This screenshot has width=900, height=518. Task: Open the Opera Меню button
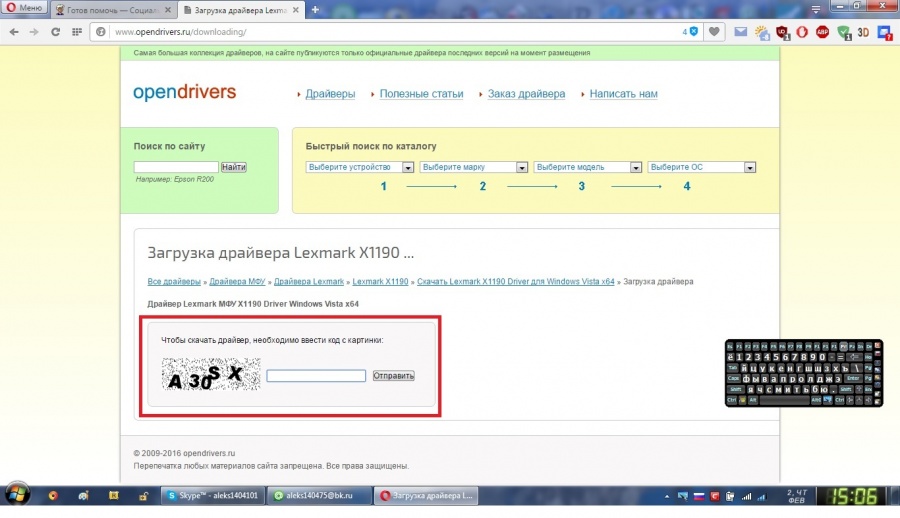point(24,8)
